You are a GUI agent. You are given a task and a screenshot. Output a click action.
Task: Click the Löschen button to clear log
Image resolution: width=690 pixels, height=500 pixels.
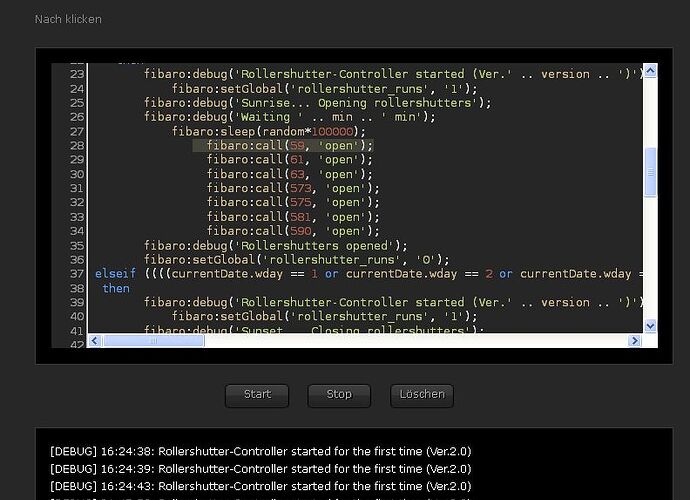coord(422,394)
